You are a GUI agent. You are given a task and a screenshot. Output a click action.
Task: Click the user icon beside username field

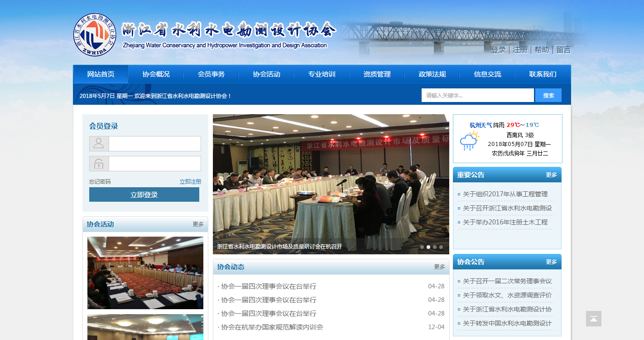click(99, 144)
